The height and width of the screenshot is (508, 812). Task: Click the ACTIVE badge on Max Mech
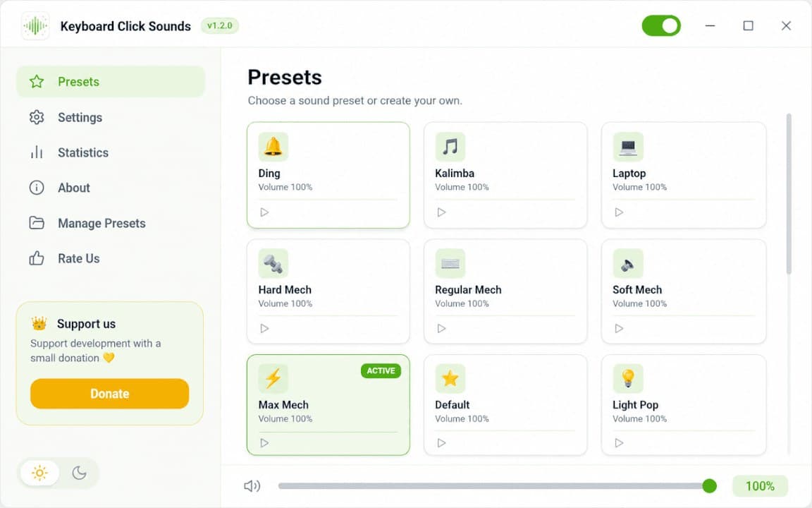[381, 370]
